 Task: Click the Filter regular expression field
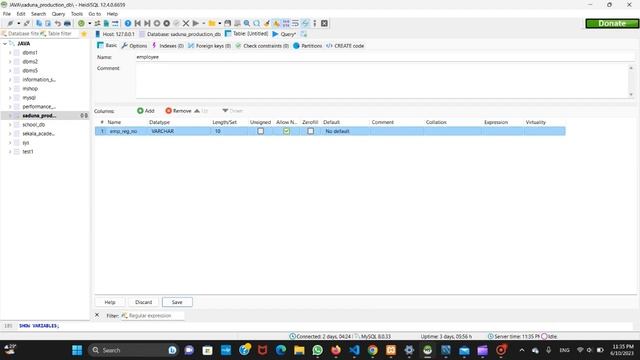(153, 316)
